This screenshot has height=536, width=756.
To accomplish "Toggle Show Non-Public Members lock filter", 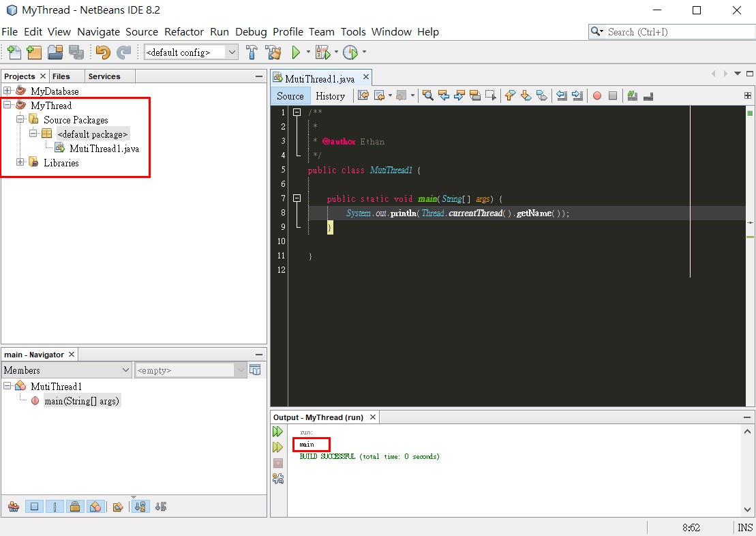I will 75,507.
